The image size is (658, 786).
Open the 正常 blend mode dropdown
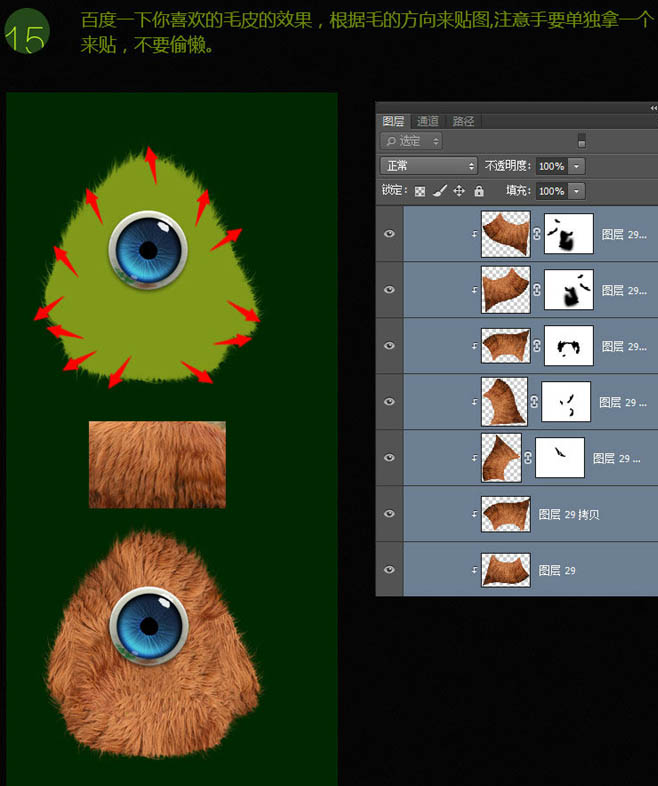429,166
